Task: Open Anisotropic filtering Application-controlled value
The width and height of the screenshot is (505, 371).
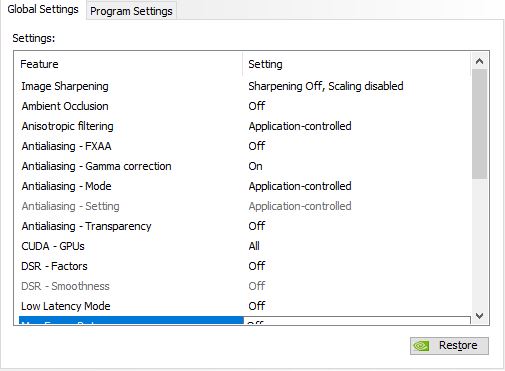Action: click(x=300, y=126)
